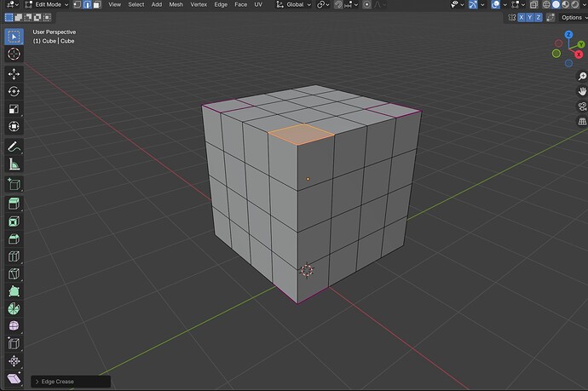Switch to wireframe shading
This screenshot has width=588, height=391.
[x=547, y=4]
